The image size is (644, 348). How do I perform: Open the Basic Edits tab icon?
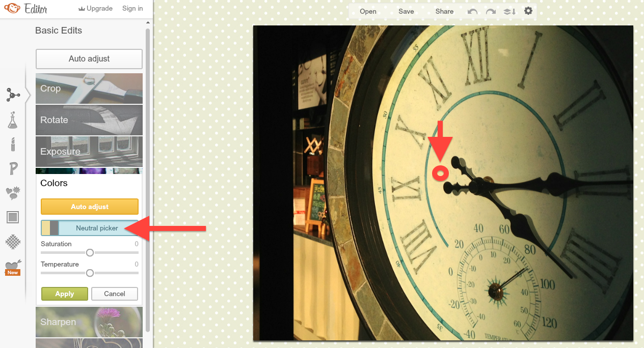(x=13, y=95)
